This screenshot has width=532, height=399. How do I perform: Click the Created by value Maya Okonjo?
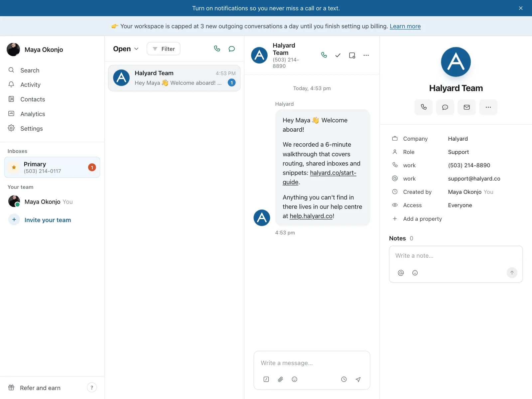pyautogui.click(x=465, y=192)
